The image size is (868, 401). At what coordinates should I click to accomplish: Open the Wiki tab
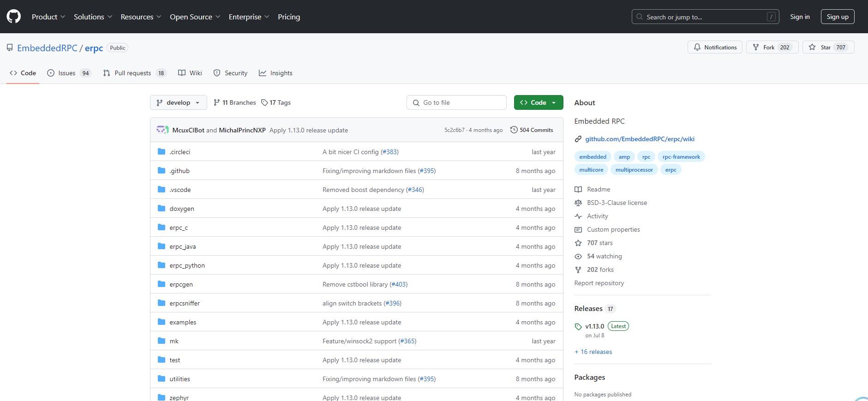190,73
